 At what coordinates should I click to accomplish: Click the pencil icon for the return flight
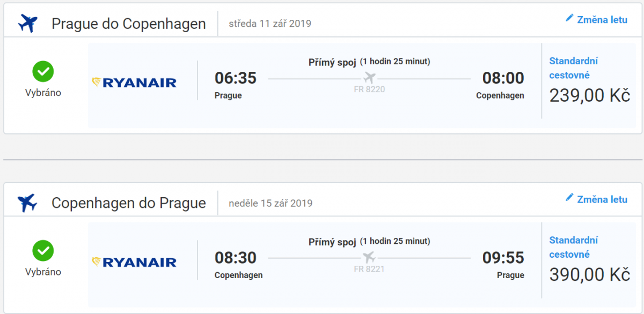[x=569, y=198]
